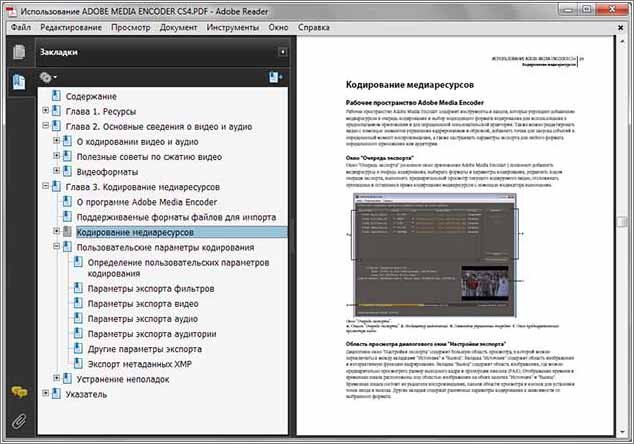Click bookmark icon beside Параметры экспорта видео

pos(78,303)
